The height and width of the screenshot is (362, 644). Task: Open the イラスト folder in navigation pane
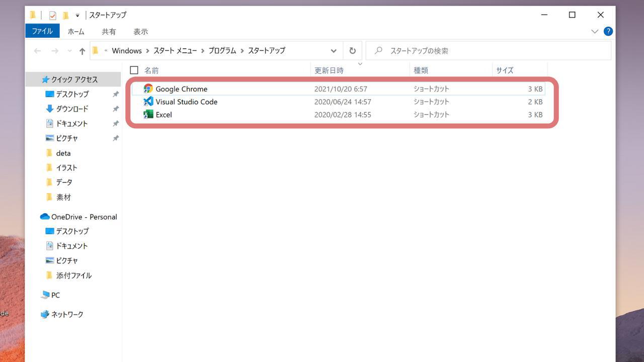tap(66, 167)
